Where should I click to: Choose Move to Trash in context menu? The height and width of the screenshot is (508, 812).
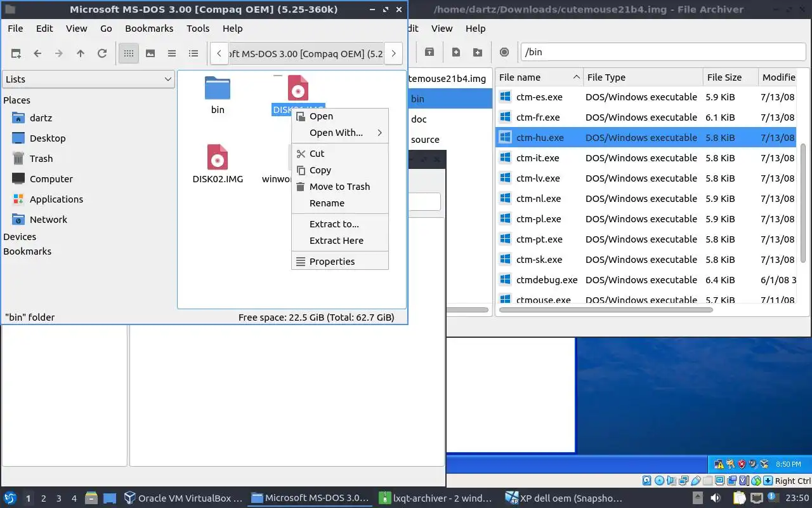point(340,187)
